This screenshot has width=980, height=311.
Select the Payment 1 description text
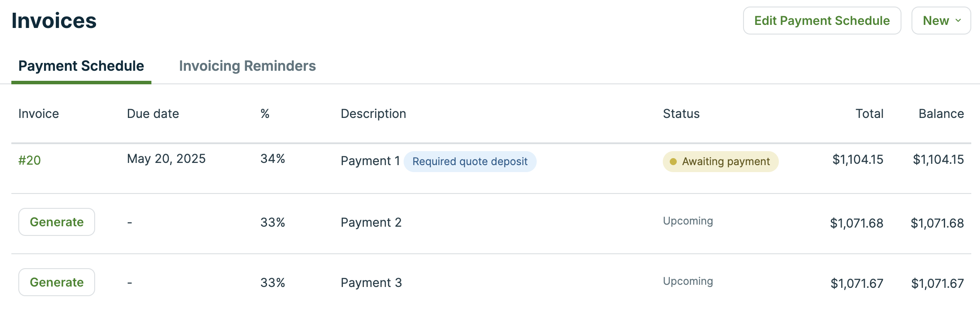[370, 160]
